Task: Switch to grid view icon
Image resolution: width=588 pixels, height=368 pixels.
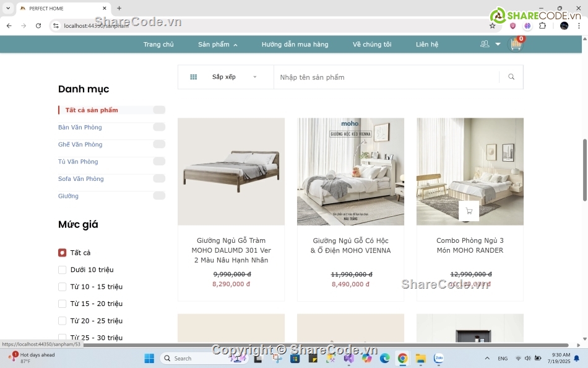Action: pos(194,77)
